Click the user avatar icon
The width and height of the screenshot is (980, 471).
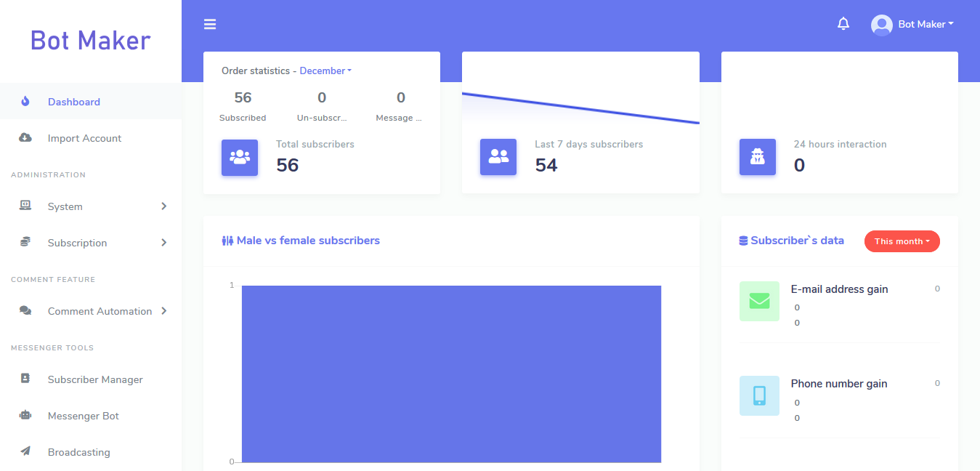(x=881, y=25)
